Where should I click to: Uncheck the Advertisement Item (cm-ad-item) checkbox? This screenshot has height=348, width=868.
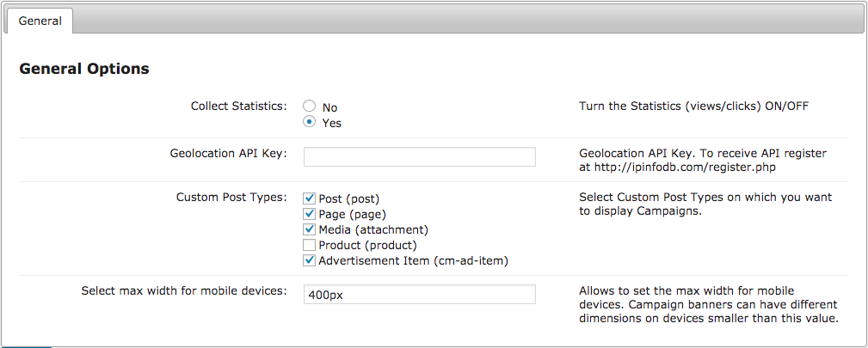(x=310, y=260)
